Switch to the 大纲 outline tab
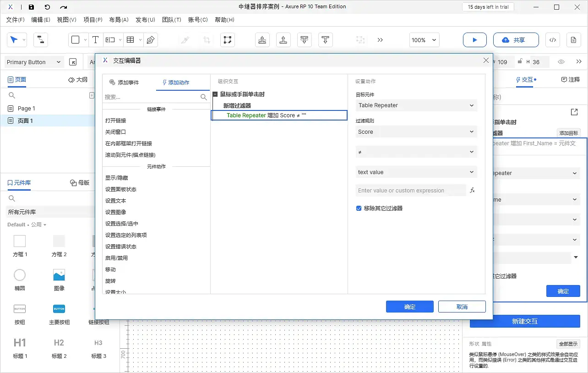This screenshot has width=588, height=373. tap(78, 80)
